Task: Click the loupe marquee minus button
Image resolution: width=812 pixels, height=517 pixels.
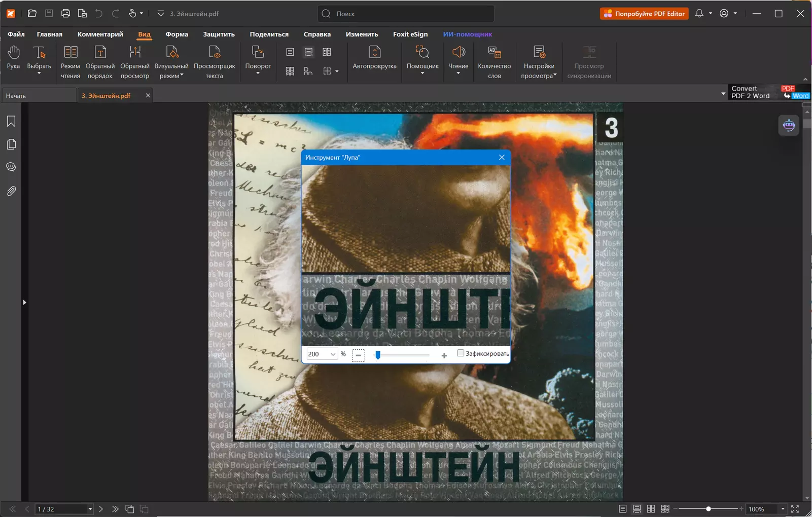Action: point(359,355)
